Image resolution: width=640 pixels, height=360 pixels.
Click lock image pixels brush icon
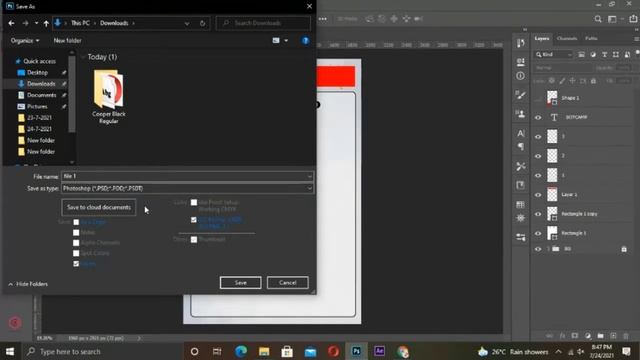[562, 81]
